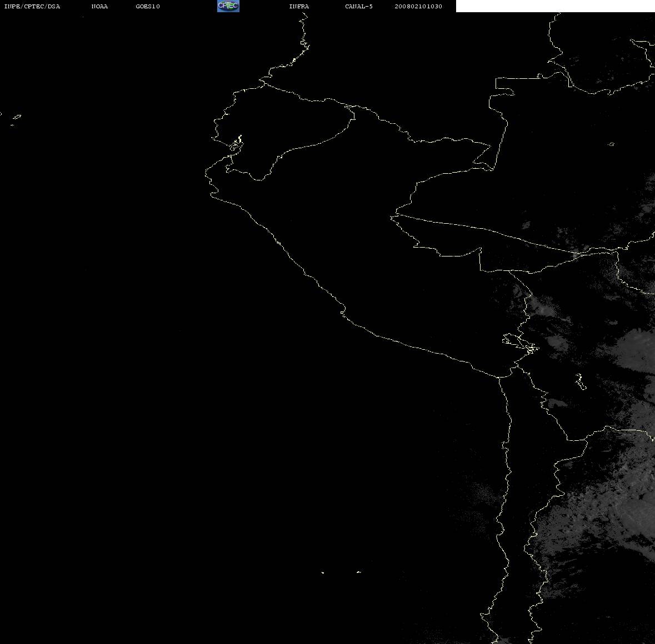Select the INPE/CPTEC/DSA header text
This screenshot has width=655, height=644.
(32, 6)
